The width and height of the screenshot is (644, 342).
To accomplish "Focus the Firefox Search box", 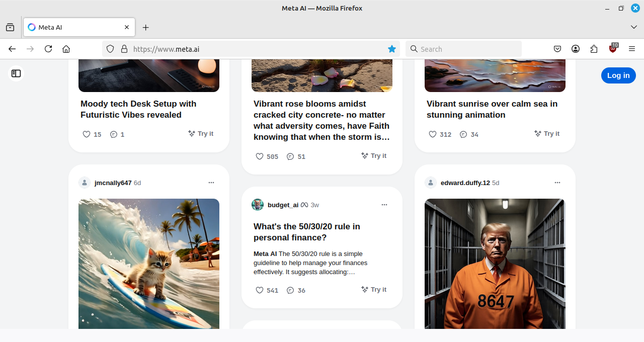I will pos(463,49).
